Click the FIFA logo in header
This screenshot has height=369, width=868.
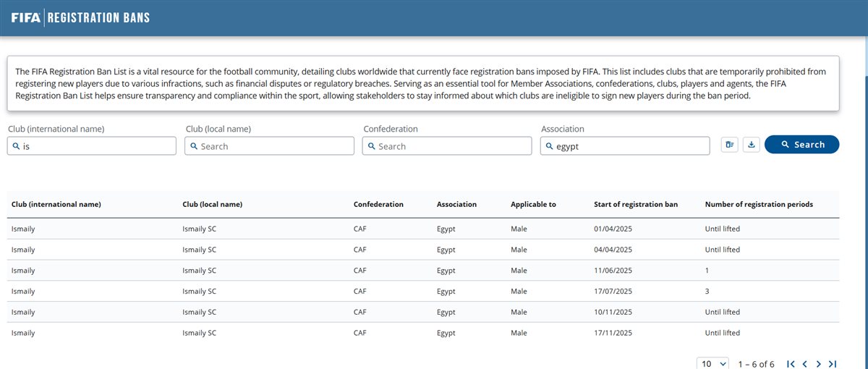[25, 17]
